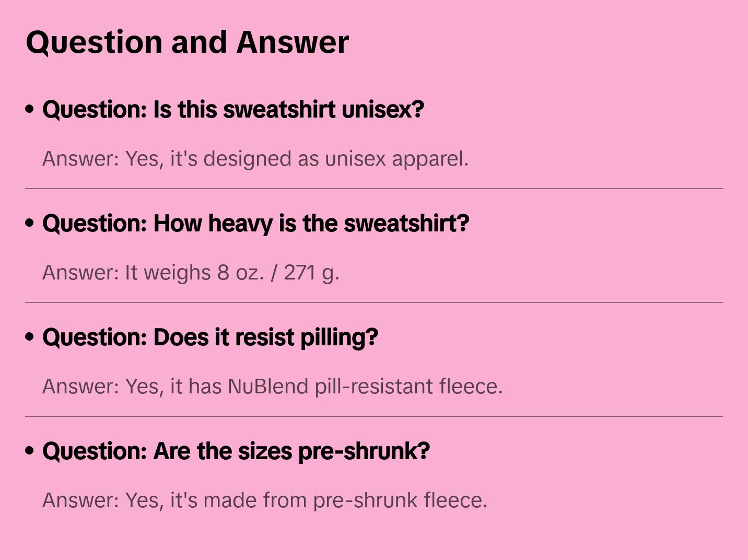Click the bullet beside the pre-shrunk question
The image size is (748, 560).
[30, 451]
